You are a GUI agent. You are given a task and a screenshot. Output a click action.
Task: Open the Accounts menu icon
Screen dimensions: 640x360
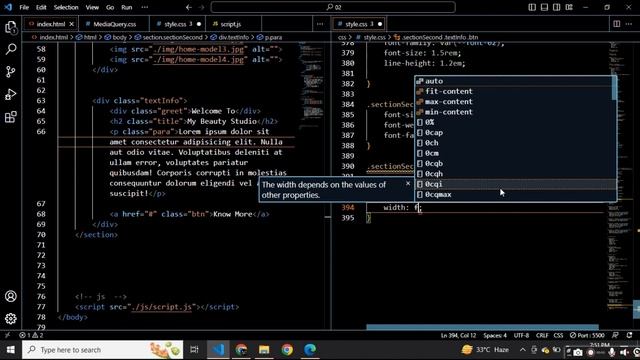click(x=11, y=296)
